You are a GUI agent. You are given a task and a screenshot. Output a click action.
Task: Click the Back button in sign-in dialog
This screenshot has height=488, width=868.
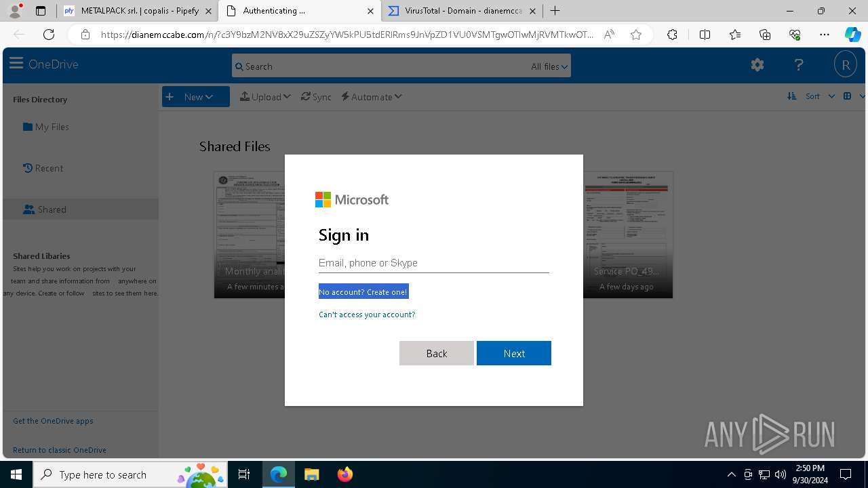pyautogui.click(x=437, y=353)
